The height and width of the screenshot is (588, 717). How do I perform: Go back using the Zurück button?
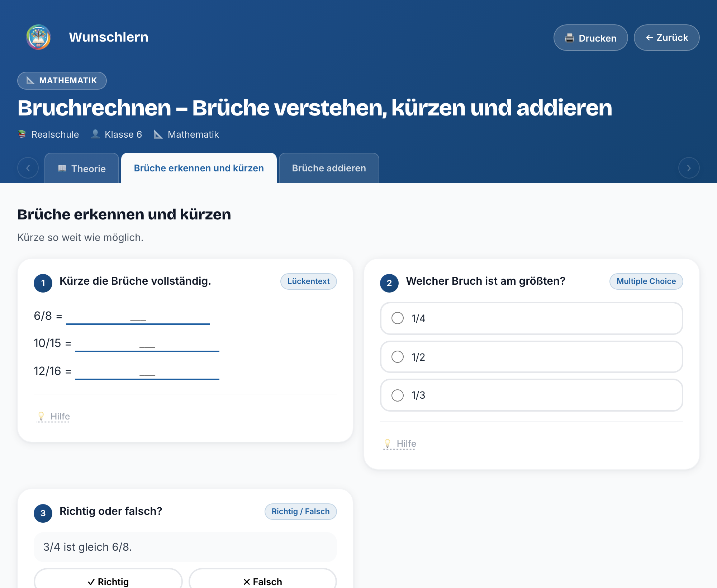tap(666, 38)
